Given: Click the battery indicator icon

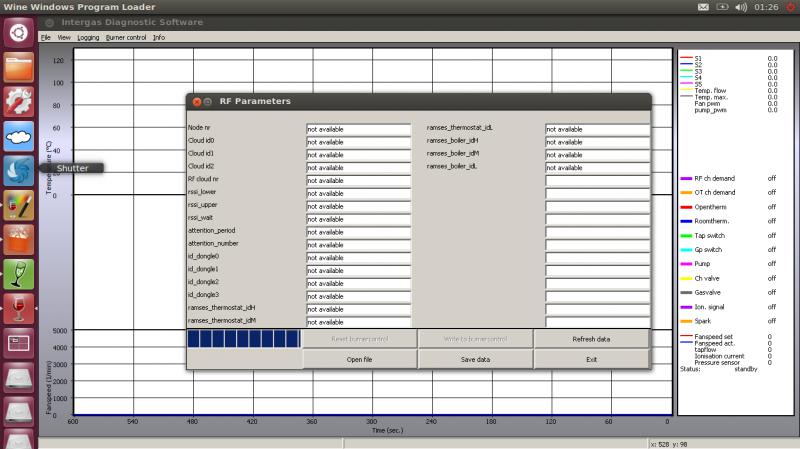Looking at the screenshot, I should pos(722,7).
